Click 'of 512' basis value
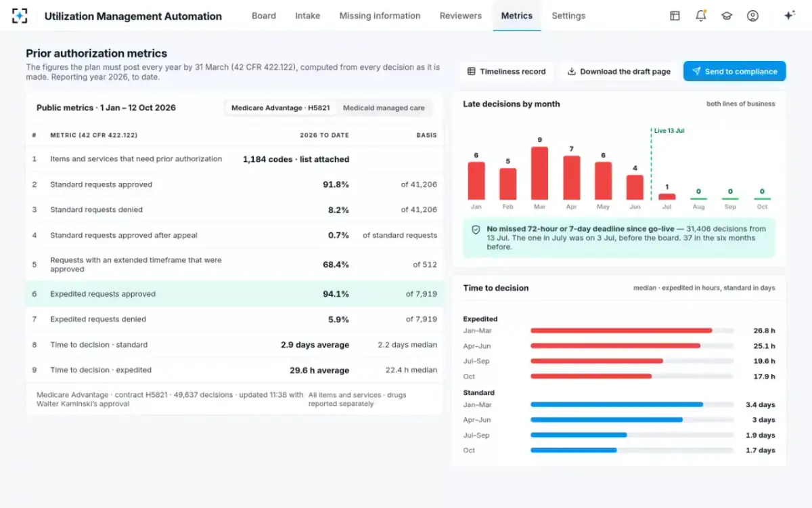The height and width of the screenshot is (508, 812). pos(425,264)
